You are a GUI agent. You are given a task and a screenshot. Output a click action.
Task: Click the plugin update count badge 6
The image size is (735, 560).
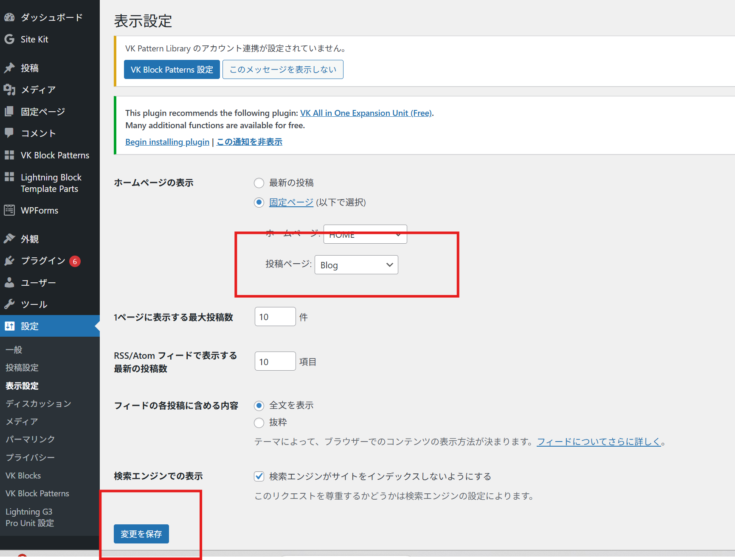(75, 262)
